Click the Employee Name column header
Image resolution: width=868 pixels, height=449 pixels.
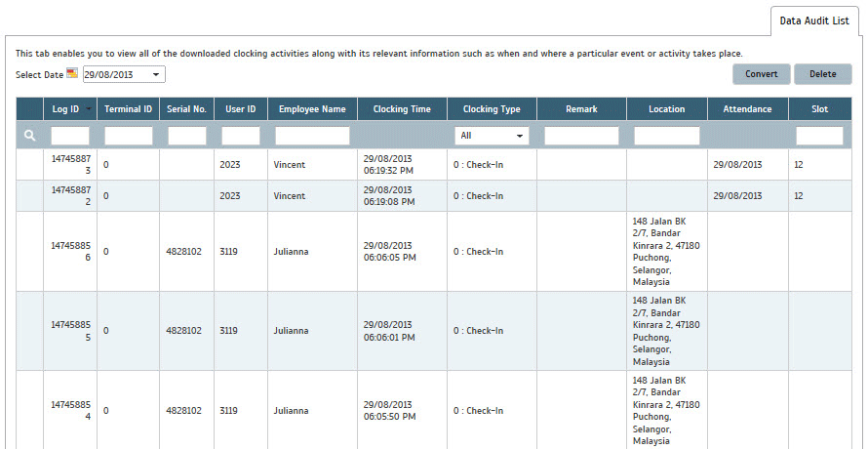click(312, 109)
